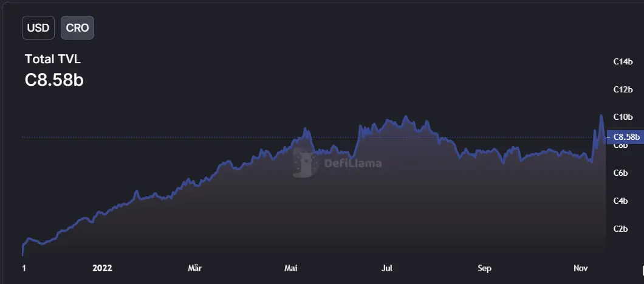Click the DefiLlama watermark text

[353, 164]
